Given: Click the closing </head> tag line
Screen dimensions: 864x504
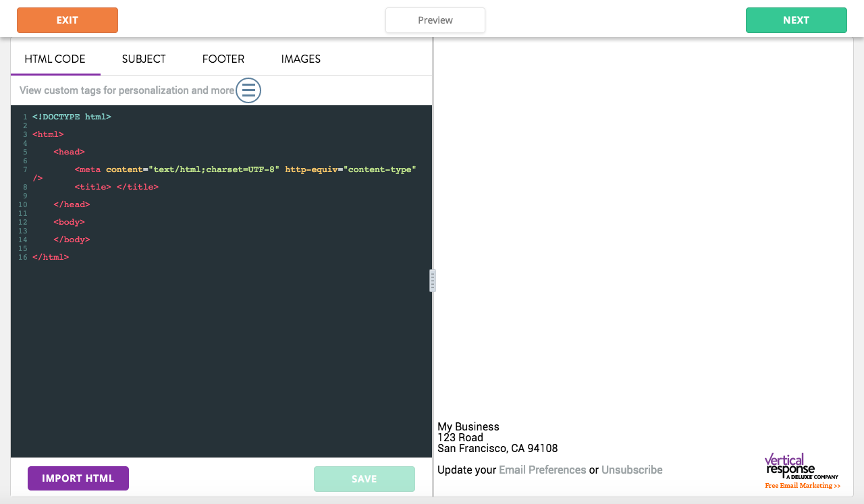Looking at the screenshot, I should coord(72,204).
